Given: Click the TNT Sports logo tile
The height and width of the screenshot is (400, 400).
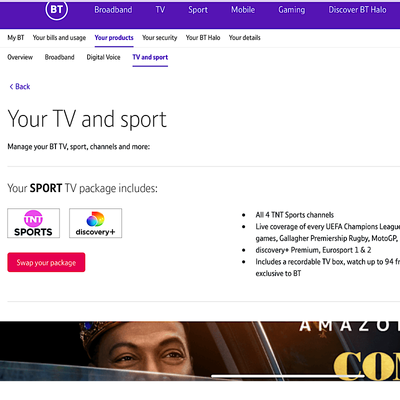Looking at the screenshot, I should point(34,223).
